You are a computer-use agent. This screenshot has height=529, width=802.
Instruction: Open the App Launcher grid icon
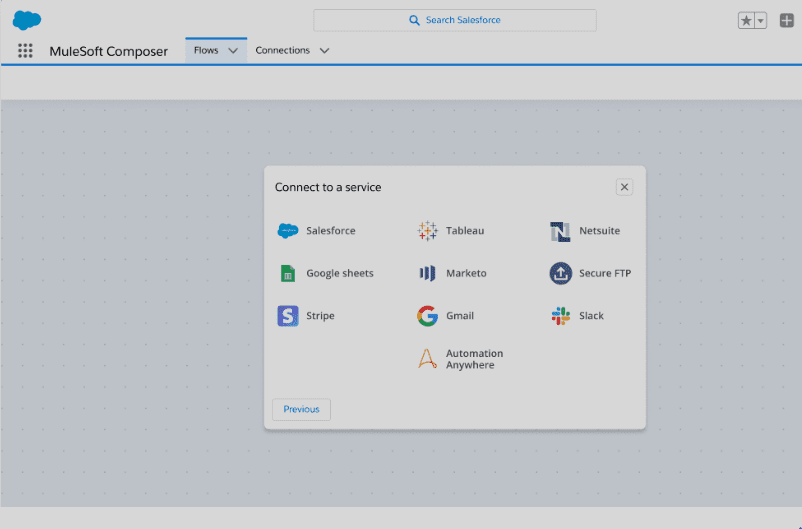[x=25, y=51]
